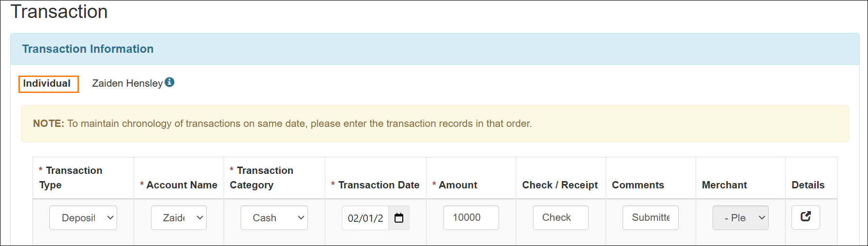Click the Account Name column header

pos(182,185)
